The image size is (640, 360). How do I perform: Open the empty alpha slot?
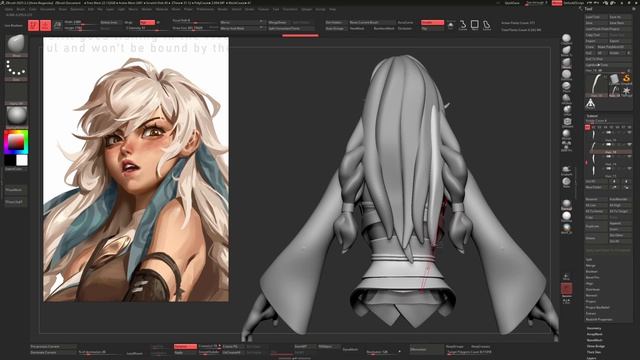(x=16, y=93)
